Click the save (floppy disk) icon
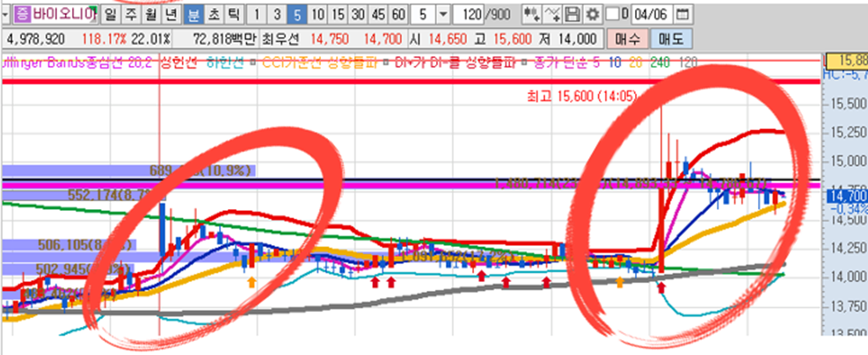 (x=573, y=14)
